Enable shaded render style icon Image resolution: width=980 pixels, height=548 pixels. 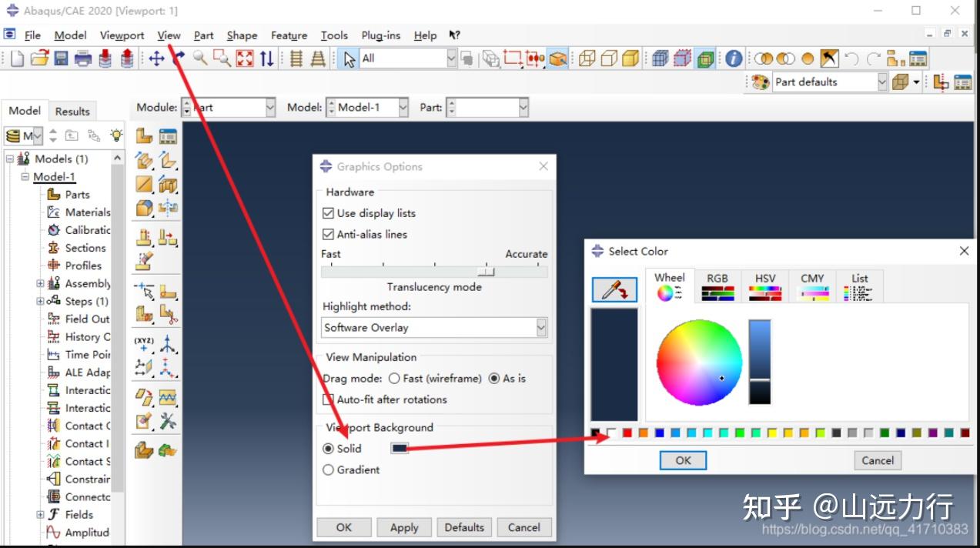point(630,58)
